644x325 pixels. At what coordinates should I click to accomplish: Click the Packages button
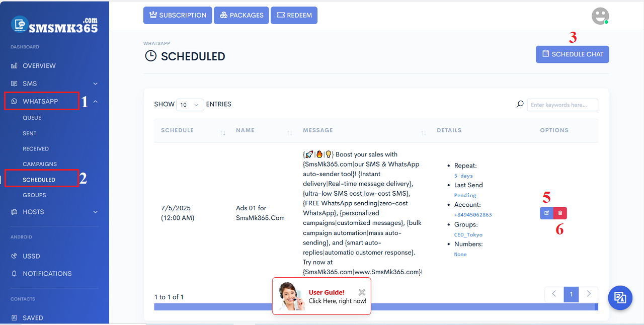[241, 15]
